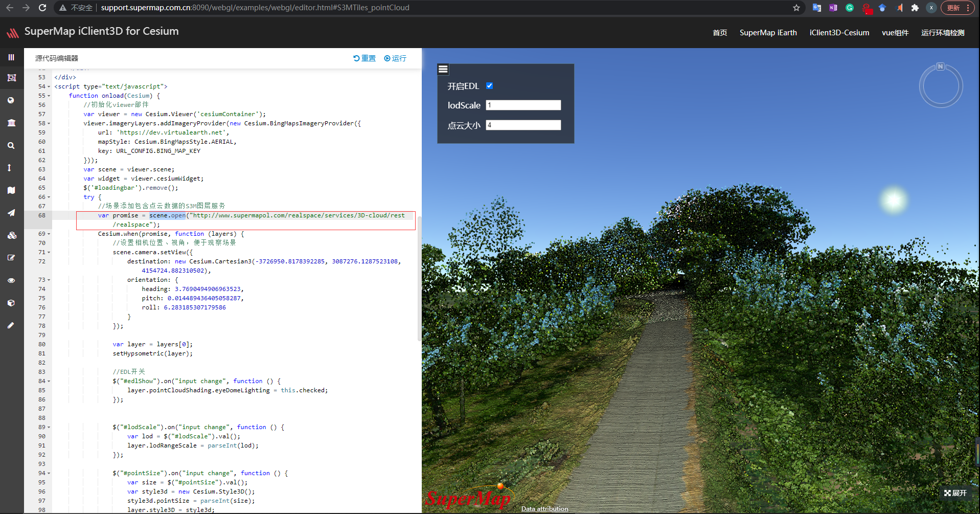Click the north compass navigation ring
This screenshot has width=980, height=514.
(941, 85)
